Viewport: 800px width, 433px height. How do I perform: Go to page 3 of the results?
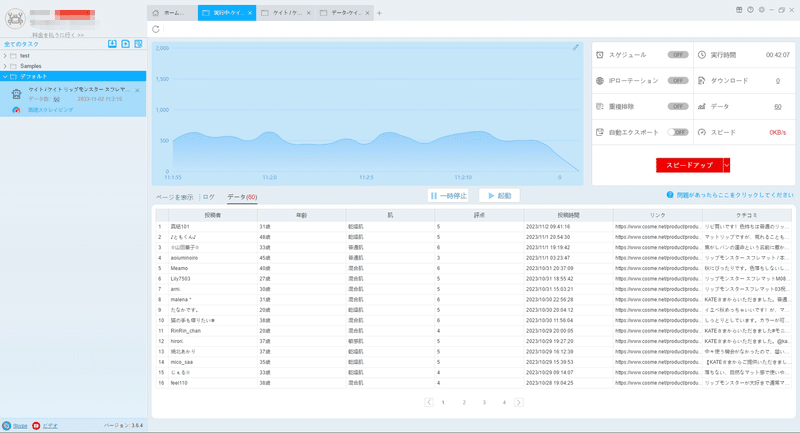[484, 402]
